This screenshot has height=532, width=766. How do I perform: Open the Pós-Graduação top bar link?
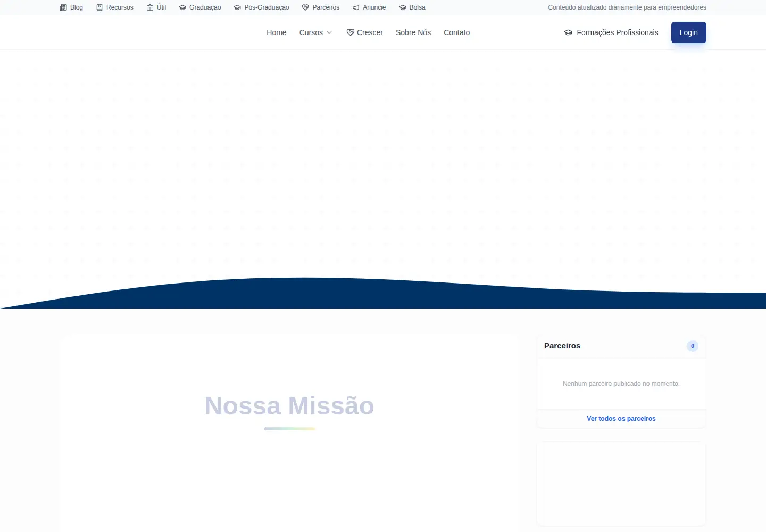pos(262,7)
